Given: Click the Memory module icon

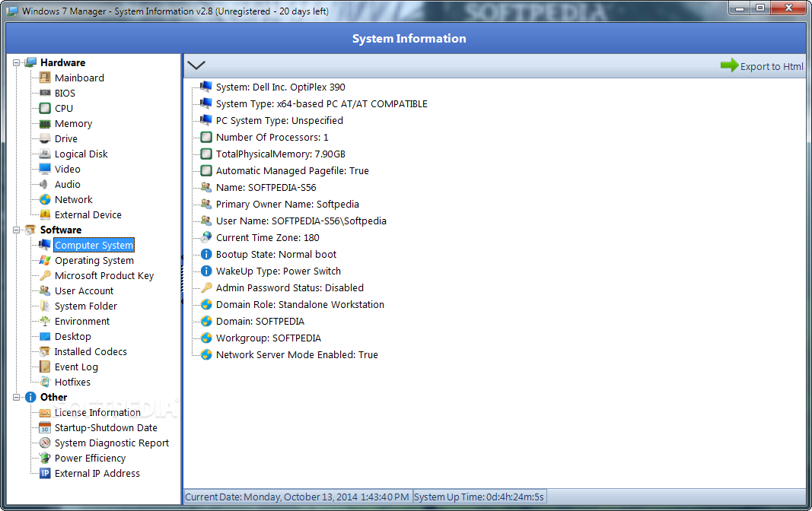Looking at the screenshot, I should coord(45,124).
